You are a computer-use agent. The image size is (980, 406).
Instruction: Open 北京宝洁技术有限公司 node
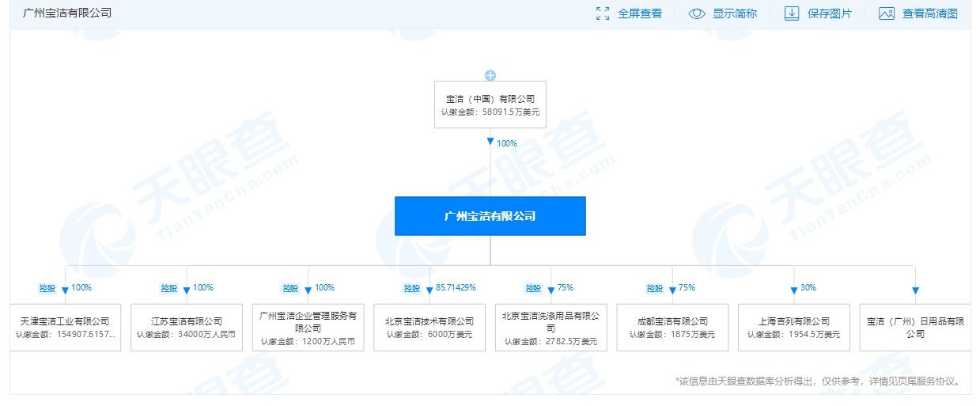coord(429,327)
